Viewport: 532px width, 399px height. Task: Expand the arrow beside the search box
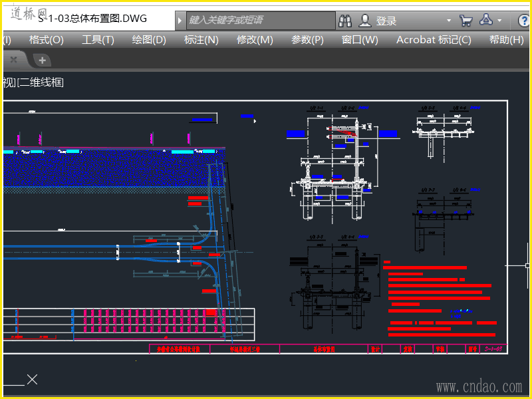180,21
